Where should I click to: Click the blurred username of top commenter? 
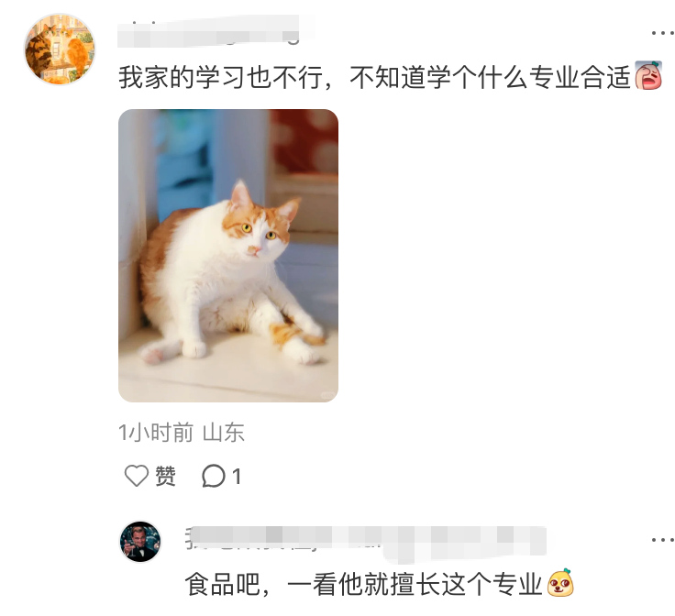209,31
